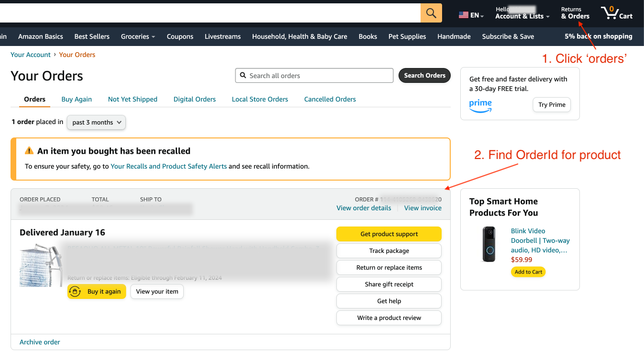Open Livestreams in navigation bar
This screenshot has width=644, height=353.
coord(222,36)
